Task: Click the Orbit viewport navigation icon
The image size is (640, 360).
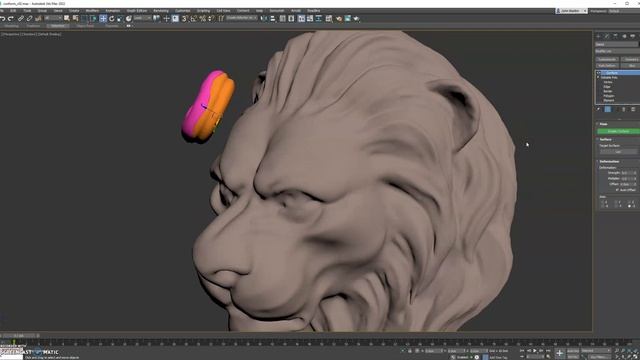Action: (x=630, y=357)
